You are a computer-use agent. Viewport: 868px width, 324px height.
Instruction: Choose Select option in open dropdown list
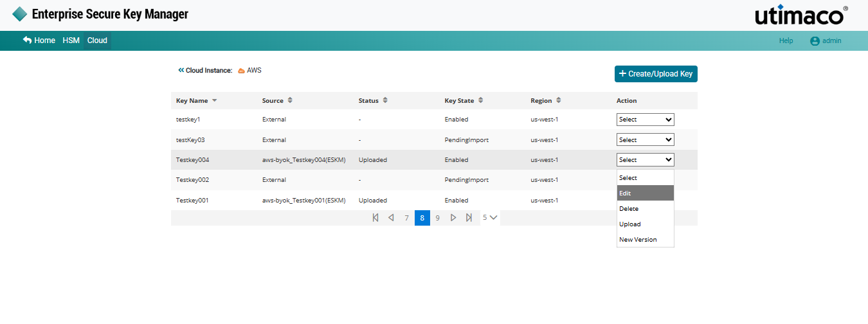tap(646, 177)
